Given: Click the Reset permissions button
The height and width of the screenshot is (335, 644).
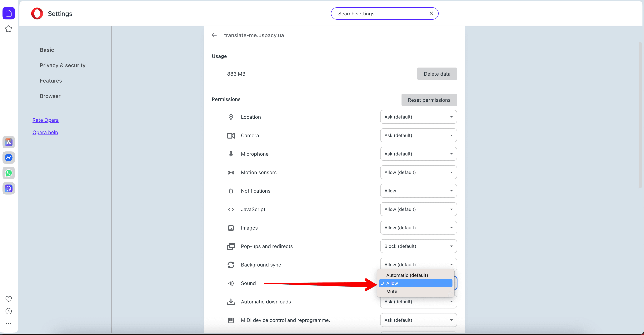Looking at the screenshot, I should point(429,100).
